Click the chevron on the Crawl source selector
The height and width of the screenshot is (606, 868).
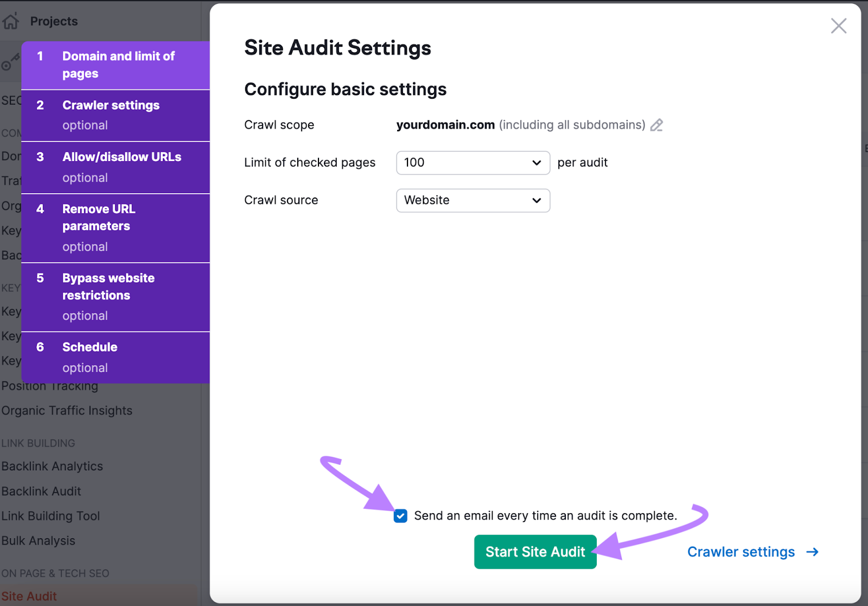point(536,200)
